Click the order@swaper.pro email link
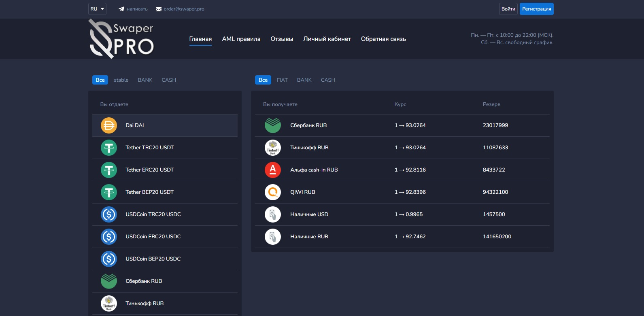The height and width of the screenshot is (316, 644). tap(184, 9)
